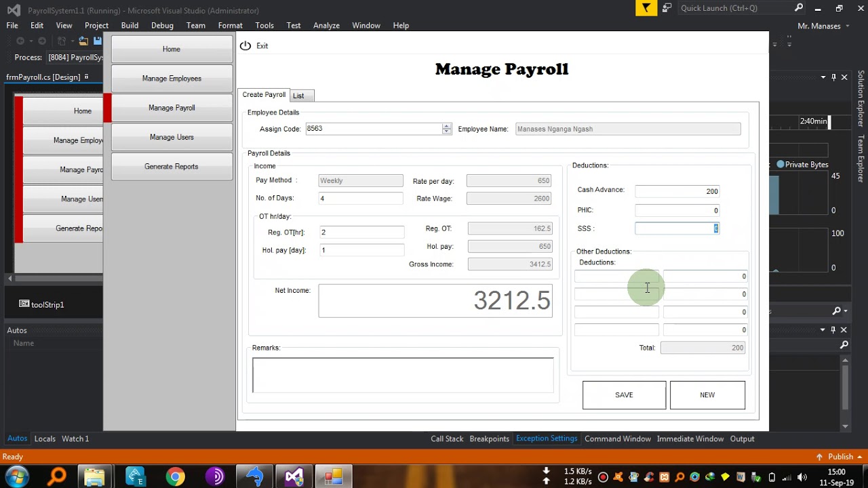
Task: Open the Debug menu
Action: (162, 26)
